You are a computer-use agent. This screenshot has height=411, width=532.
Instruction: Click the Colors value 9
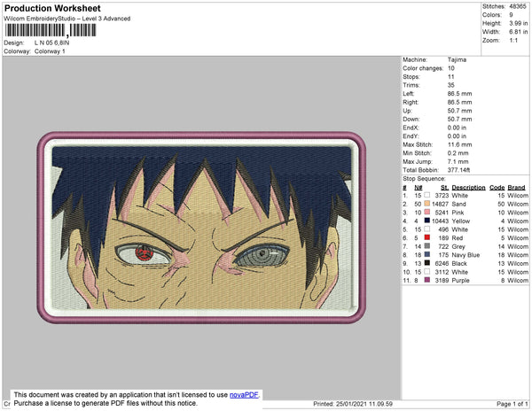click(x=511, y=15)
